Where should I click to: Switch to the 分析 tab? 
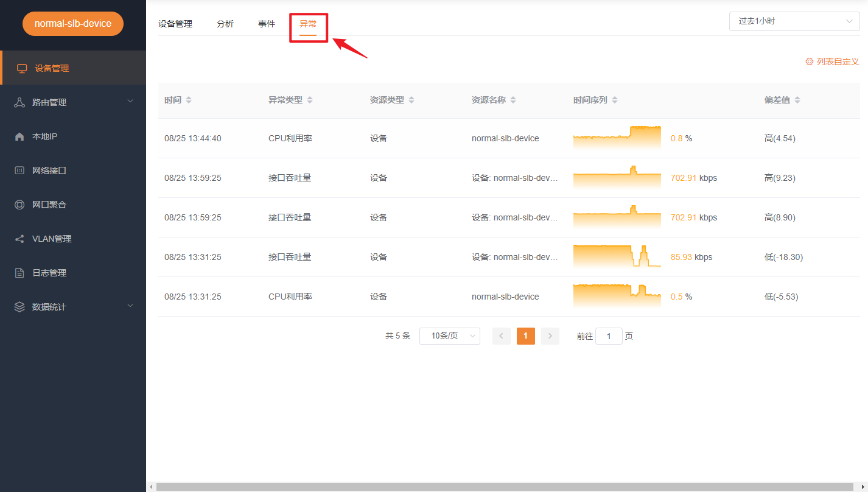[225, 24]
